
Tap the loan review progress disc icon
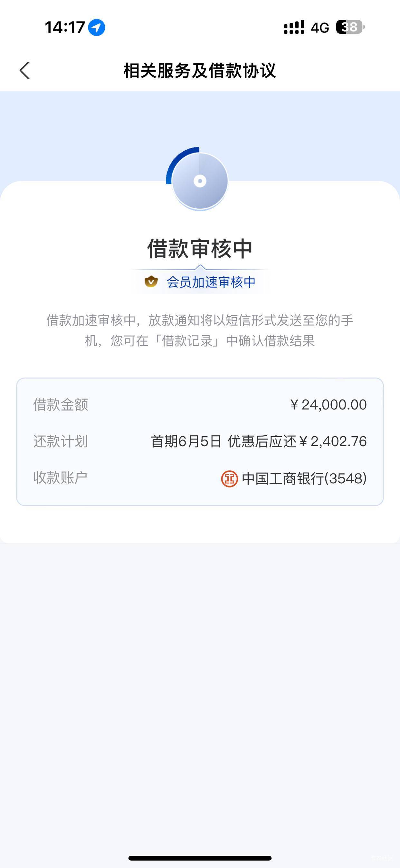tap(198, 179)
